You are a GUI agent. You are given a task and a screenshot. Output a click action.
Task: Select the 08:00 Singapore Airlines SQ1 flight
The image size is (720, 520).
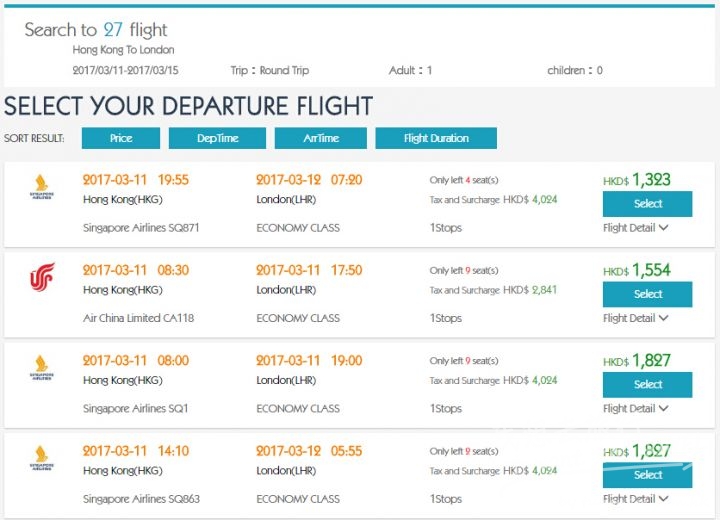[647, 384]
